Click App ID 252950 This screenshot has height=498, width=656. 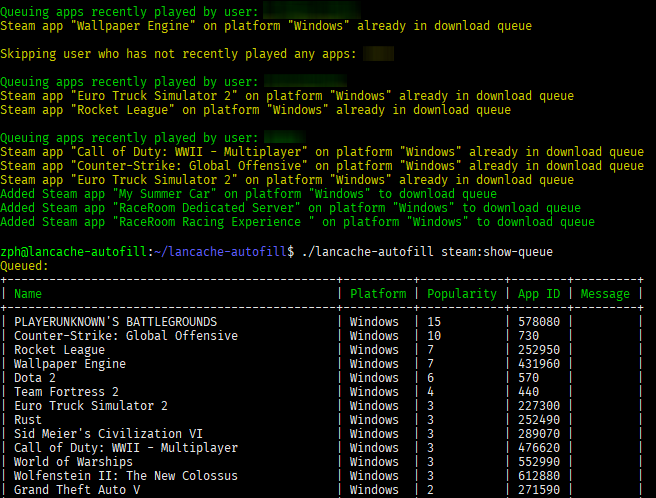click(x=539, y=350)
